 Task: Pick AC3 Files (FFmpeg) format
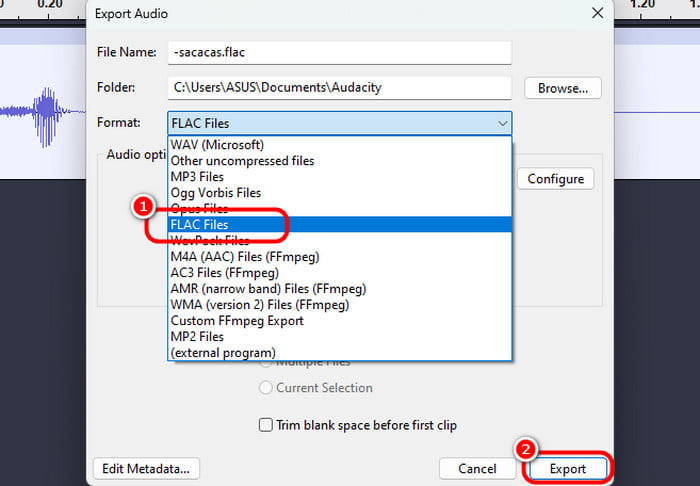click(x=339, y=273)
